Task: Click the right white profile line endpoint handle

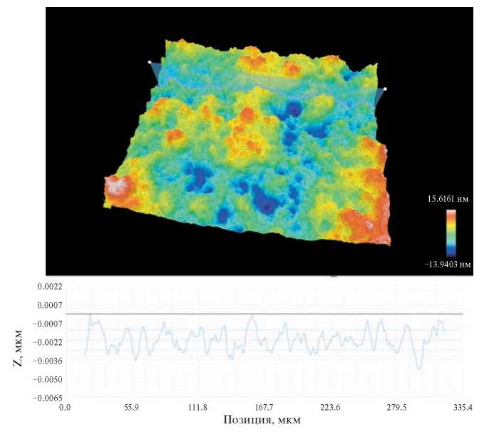Action: pyautogui.click(x=385, y=89)
